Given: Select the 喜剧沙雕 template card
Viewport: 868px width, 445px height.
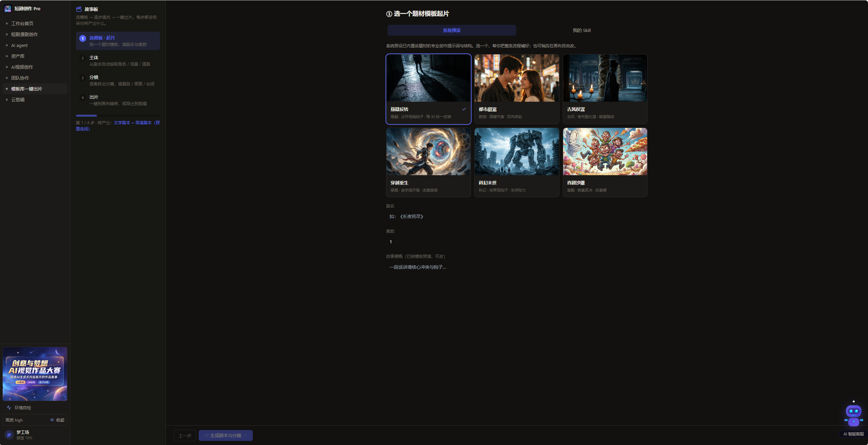Looking at the screenshot, I should coord(605,162).
